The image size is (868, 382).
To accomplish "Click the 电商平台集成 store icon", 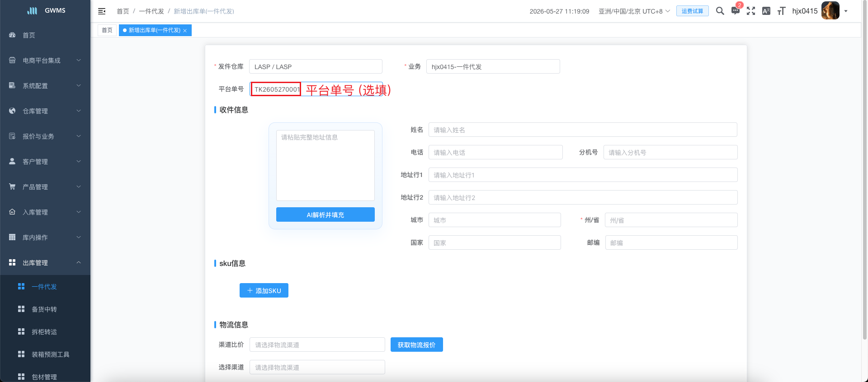I will [12, 60].
